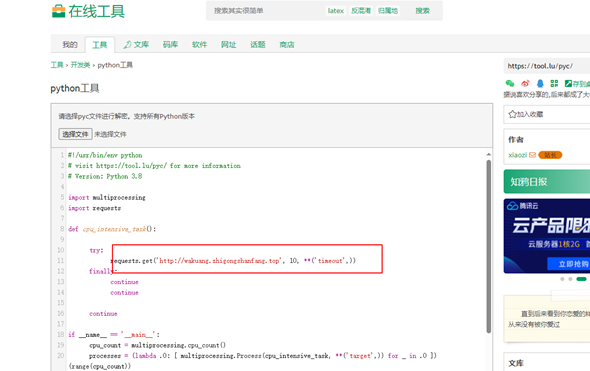Share via the green WeChat icon
This screenshot has width=590, height=371.
tap(510, 83)
